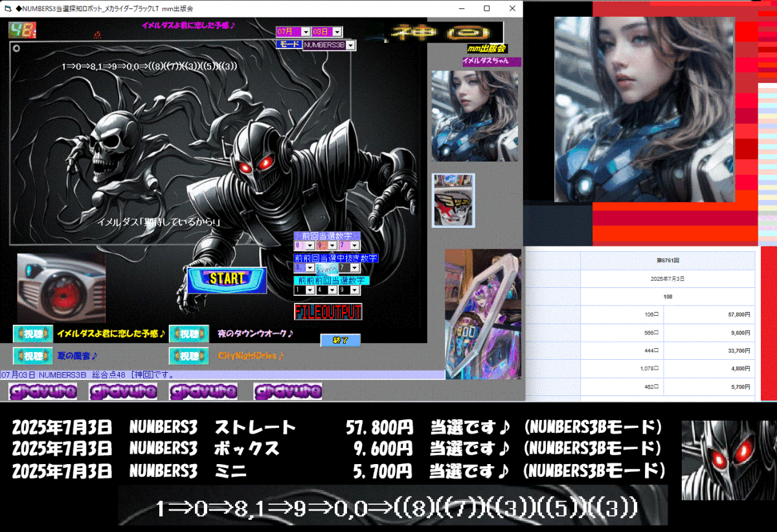Click the 444口 table cell

[622, 351]
